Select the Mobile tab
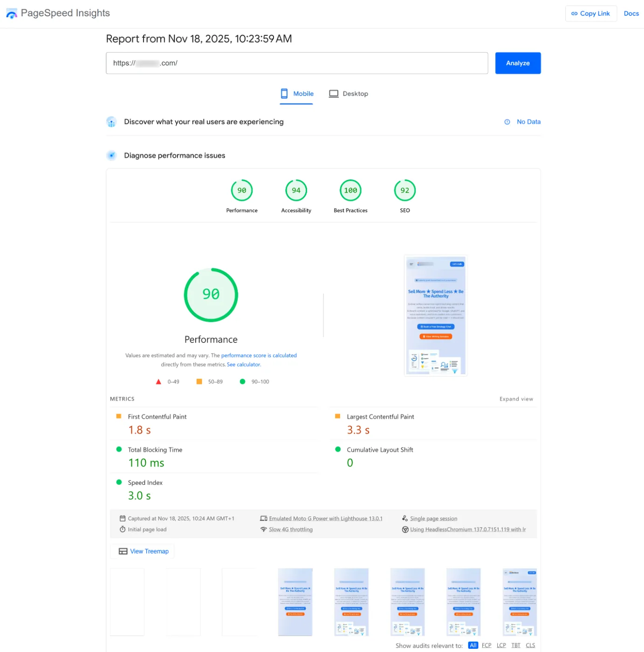The width and height of the screenshot is (644, 652). click(296, 94)
